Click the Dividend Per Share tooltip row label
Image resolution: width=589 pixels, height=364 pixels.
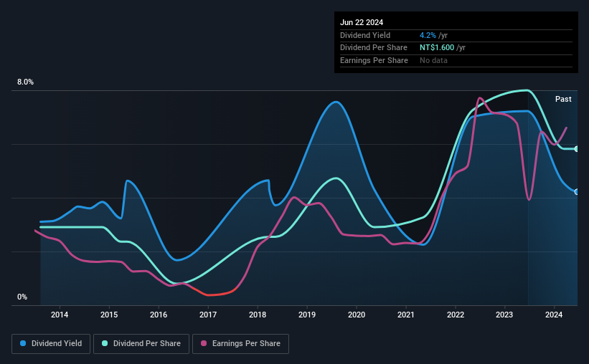click(373, 48)
